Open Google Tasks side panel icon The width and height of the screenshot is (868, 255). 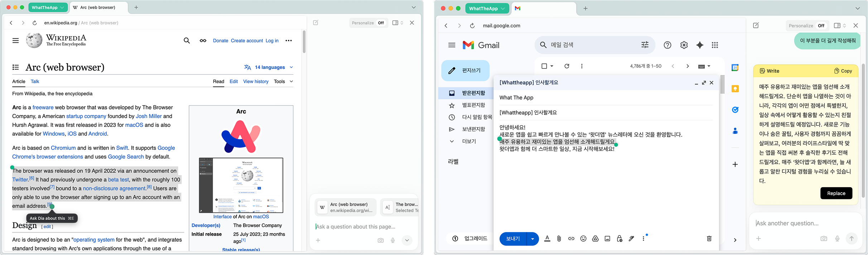(x=735, y=110)
